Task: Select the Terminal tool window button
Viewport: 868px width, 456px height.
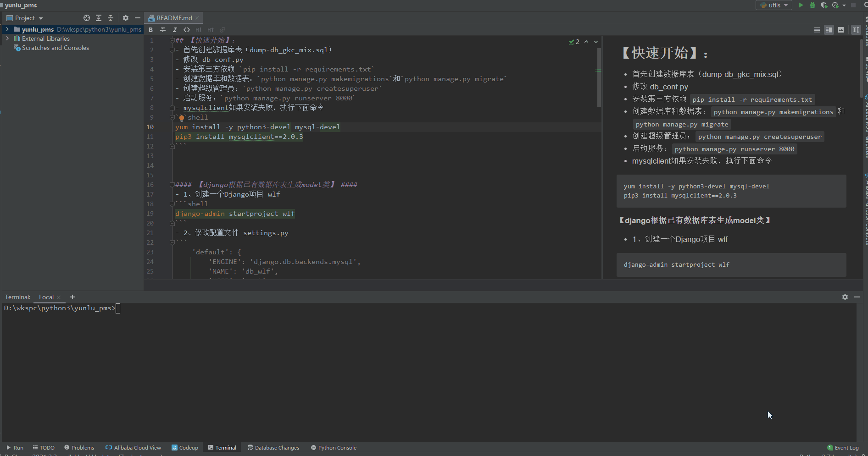Action: [x=222, y=448]
